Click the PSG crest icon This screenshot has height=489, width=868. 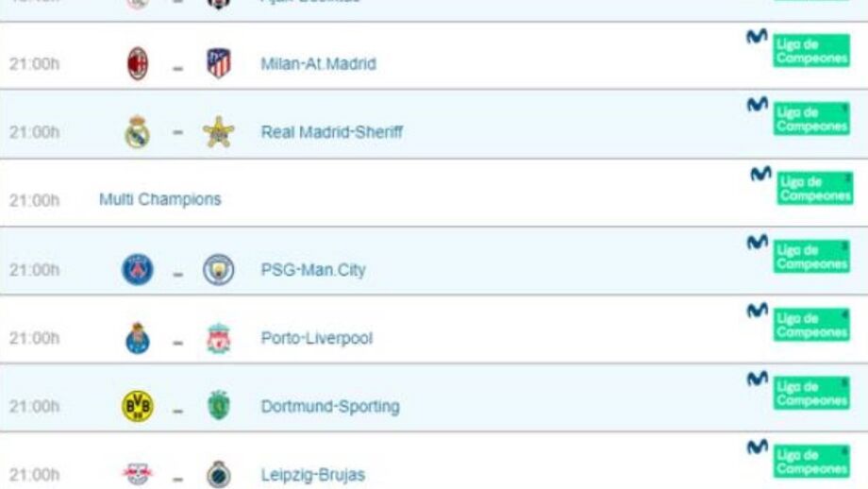pos(138,270)
